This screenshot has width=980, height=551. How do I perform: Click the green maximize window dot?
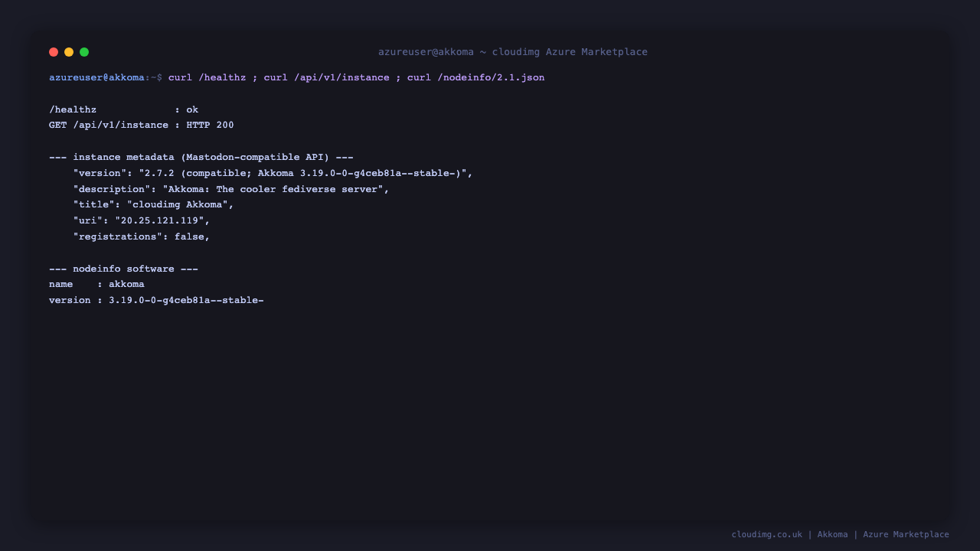(x=84, y=52)
